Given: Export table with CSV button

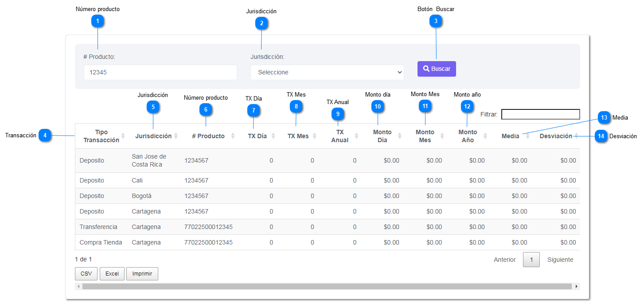Looking at the screenshot, I should click(86, 274).
